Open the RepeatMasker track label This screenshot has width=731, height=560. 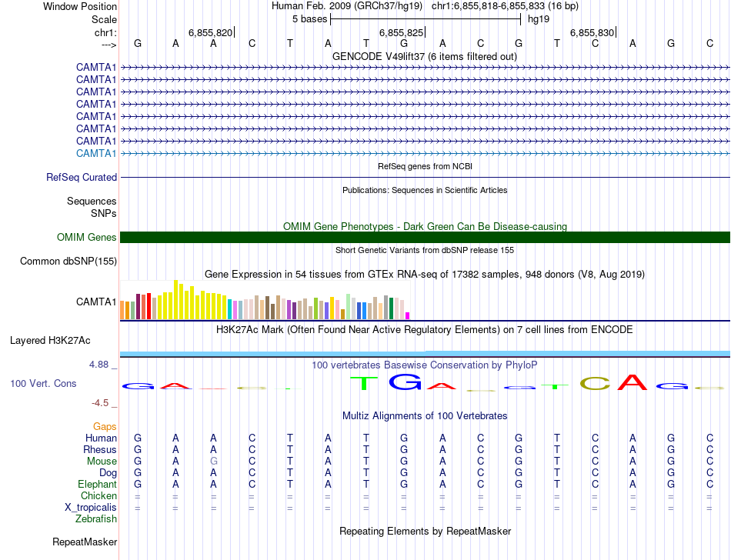pyautogui.click(x=85, y=542)
